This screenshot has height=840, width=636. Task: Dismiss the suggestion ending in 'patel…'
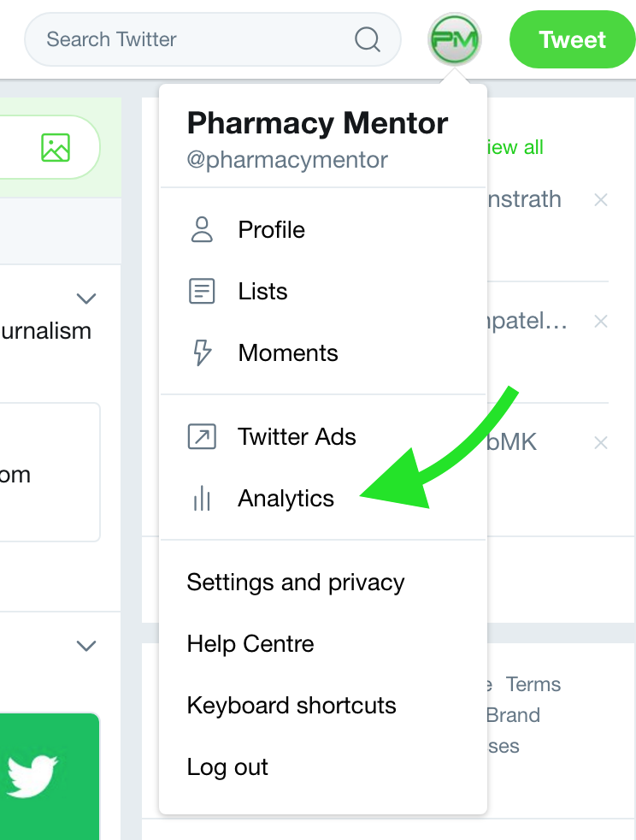click(601, 322)
